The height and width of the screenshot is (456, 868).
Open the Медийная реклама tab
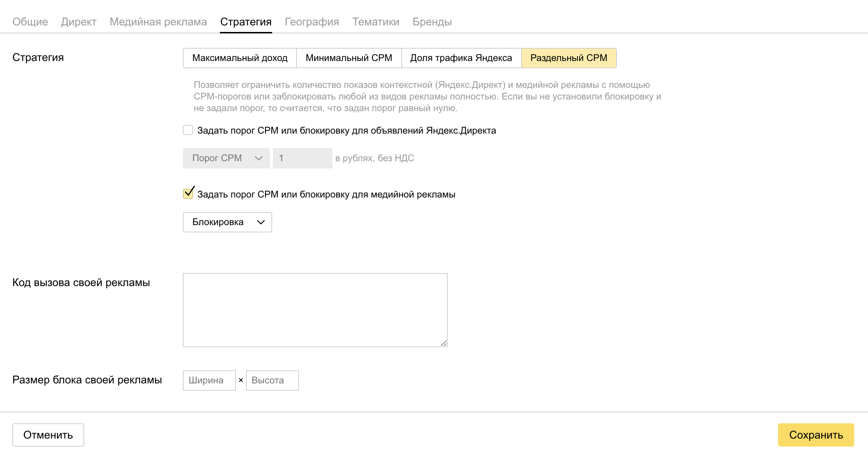click(x=158, y=22)
